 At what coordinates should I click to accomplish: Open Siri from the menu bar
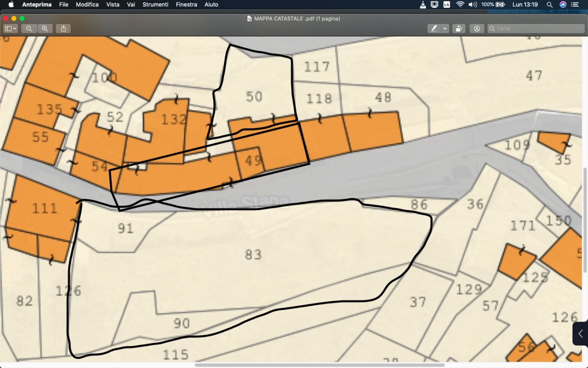[x=563, y=5]
